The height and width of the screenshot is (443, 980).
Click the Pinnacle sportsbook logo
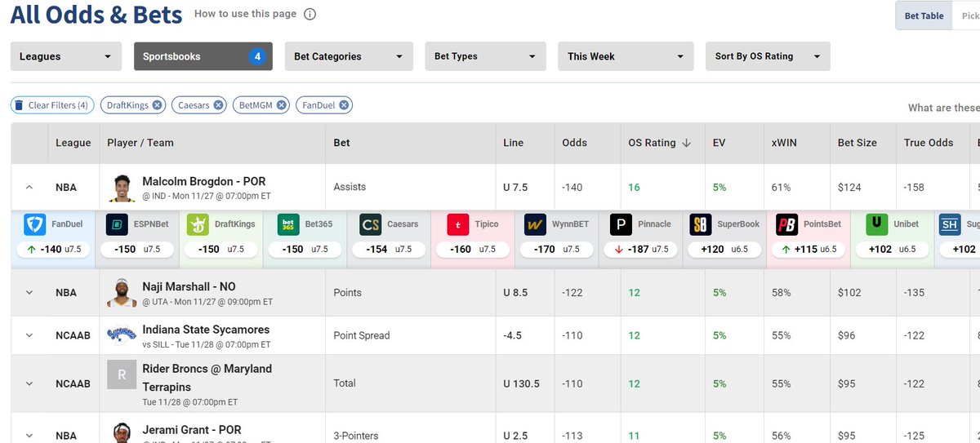pos(621,224)
